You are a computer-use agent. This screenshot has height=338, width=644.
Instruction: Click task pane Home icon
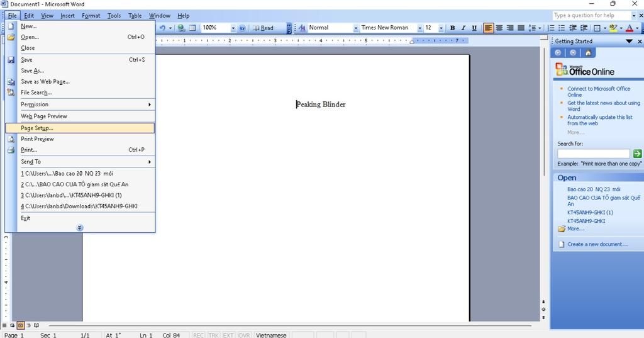pos(588,53)
